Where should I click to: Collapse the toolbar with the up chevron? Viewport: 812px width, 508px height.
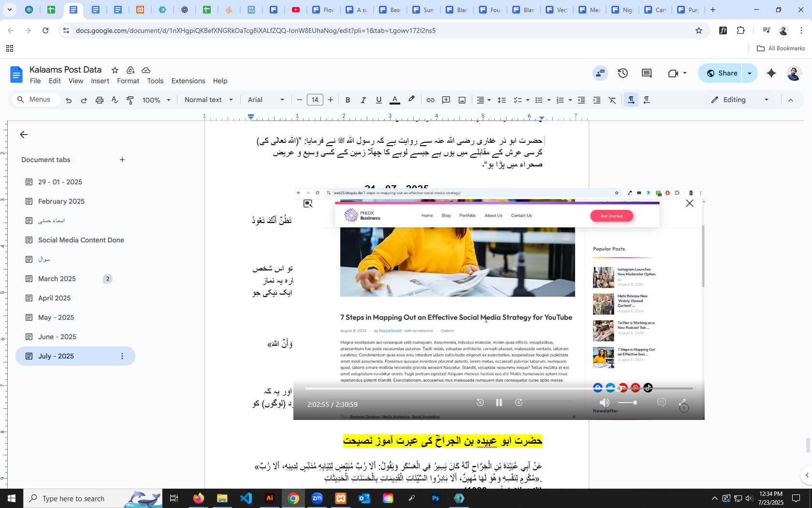click(x=791, y=100)
